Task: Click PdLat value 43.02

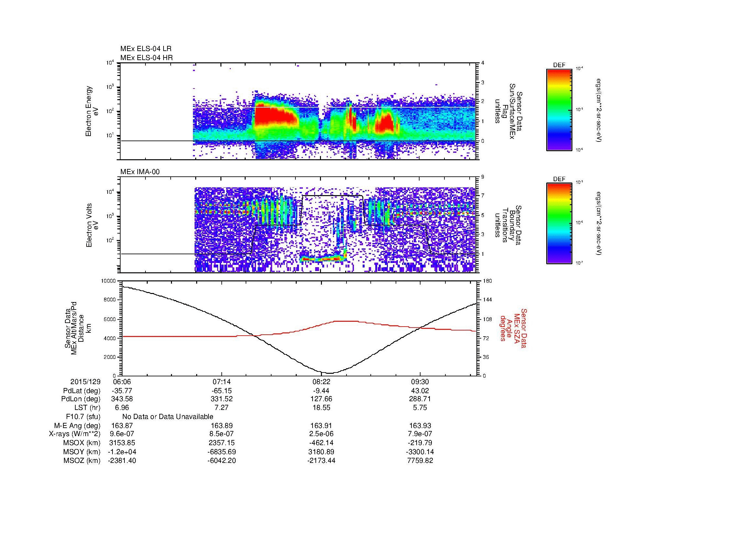Action: [421, 391]
